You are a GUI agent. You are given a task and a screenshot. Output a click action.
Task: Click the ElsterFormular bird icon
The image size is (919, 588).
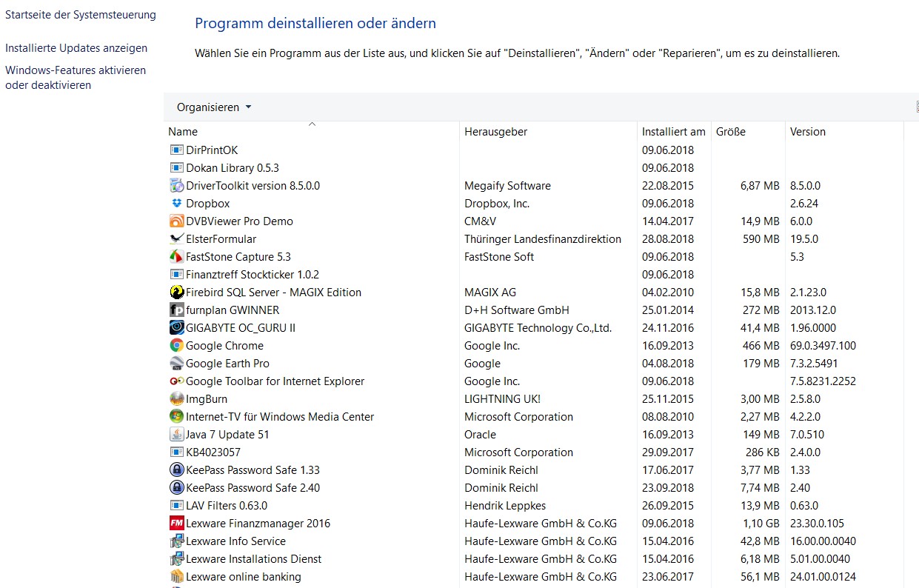[176, 239]
